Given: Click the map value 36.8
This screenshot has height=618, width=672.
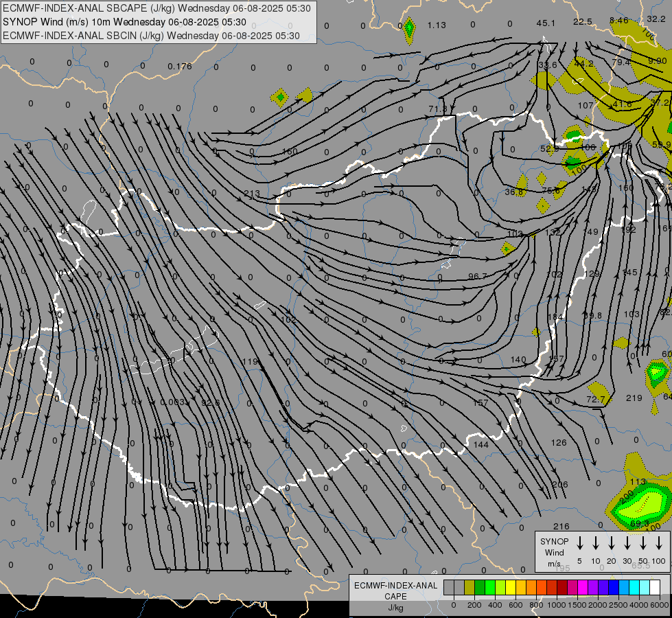Looking at the screenshot, I should pos(514,192).
